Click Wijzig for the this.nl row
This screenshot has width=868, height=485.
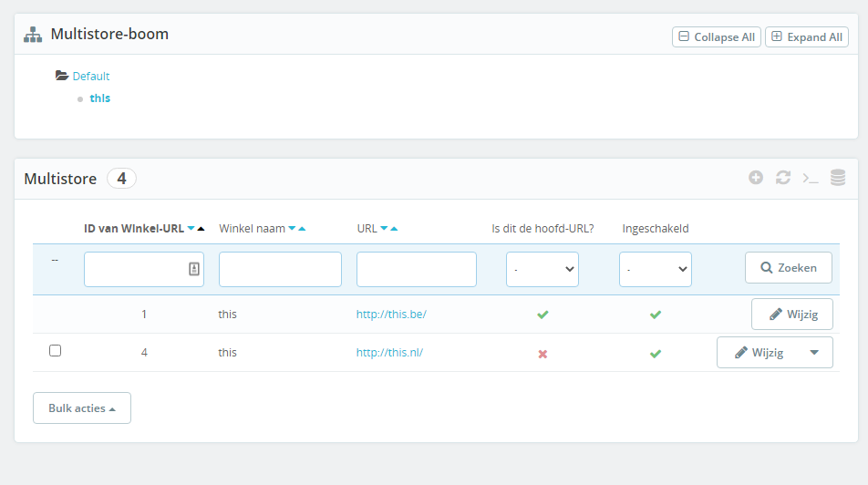point(759,353)
